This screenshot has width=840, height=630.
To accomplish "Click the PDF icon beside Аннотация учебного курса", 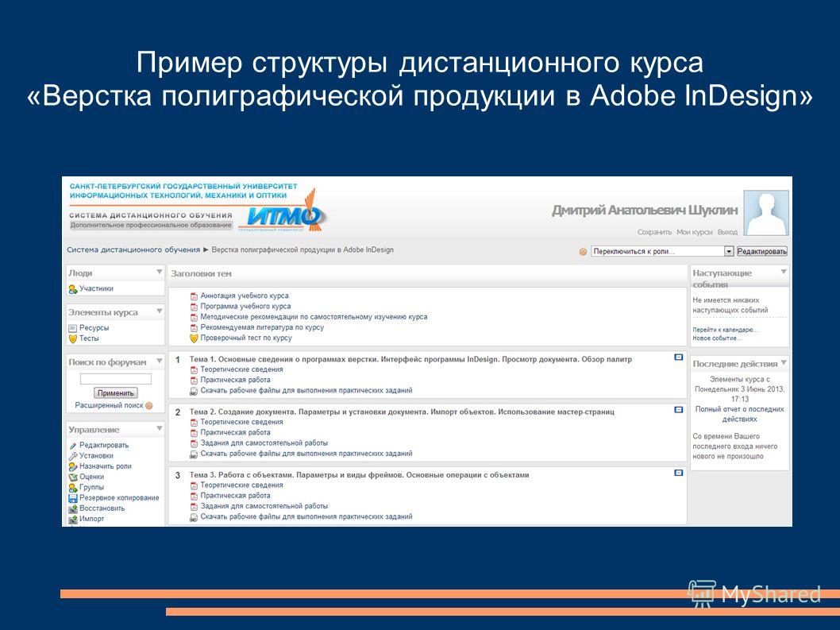I will click(x=194, y=296).
